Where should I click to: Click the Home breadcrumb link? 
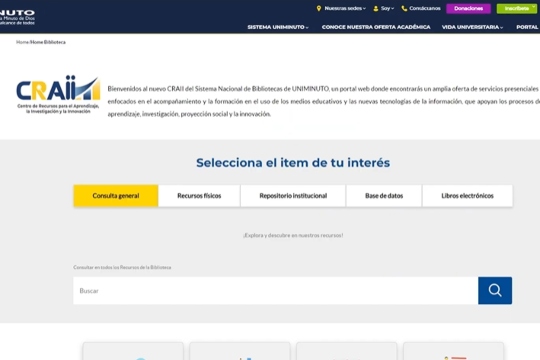coord(22,42)
